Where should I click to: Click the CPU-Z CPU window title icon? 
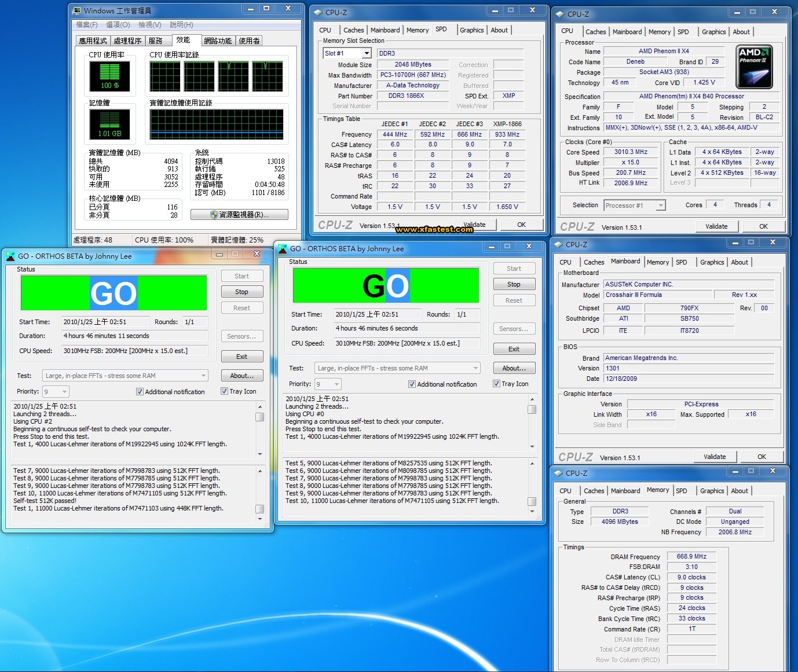(x=559, y=14)
